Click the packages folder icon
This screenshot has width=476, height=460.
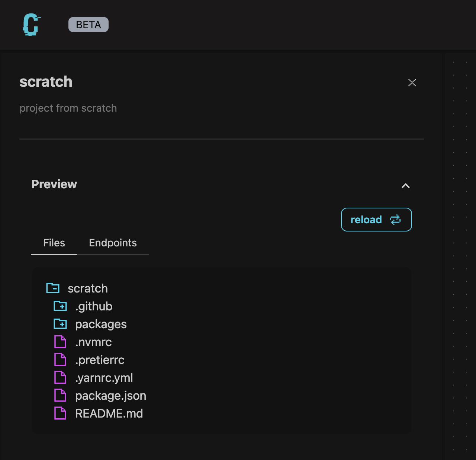(x=60, y=324)
